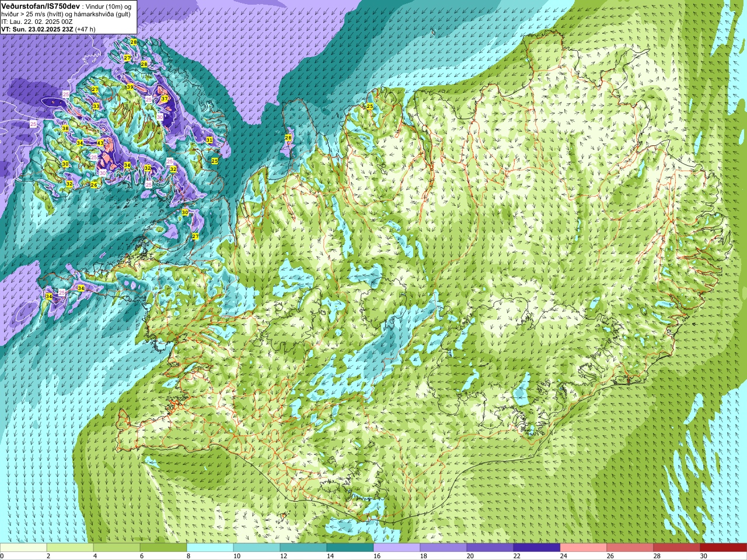
Task: Click the 6–8 m/s legend color swatch
Action: (163, 548)
